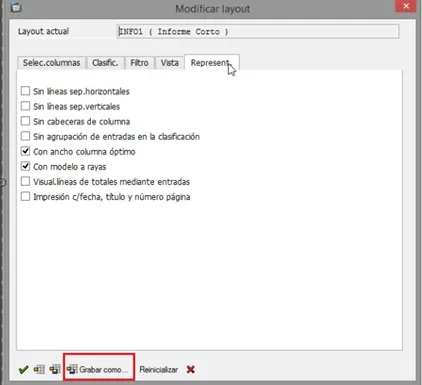
Task: Click the Layout actual label
Action: (x=43, y=31)
